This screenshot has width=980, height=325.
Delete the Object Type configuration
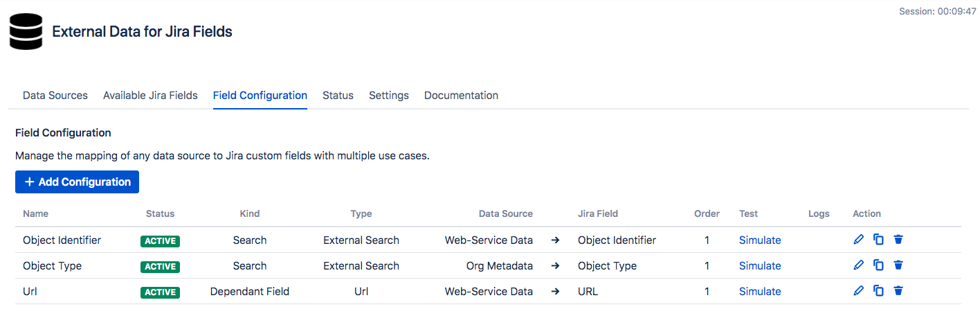click(x=898, y=265)
